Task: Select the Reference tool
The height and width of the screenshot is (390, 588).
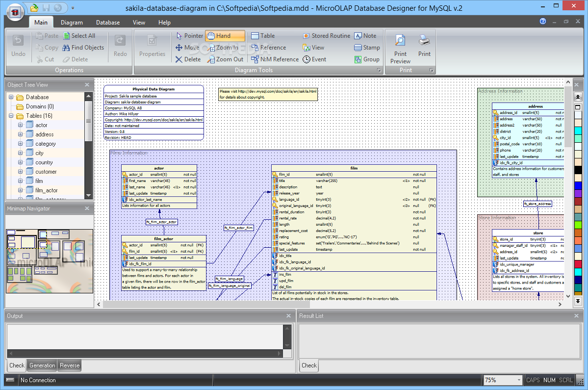Action: pos(269,48)
